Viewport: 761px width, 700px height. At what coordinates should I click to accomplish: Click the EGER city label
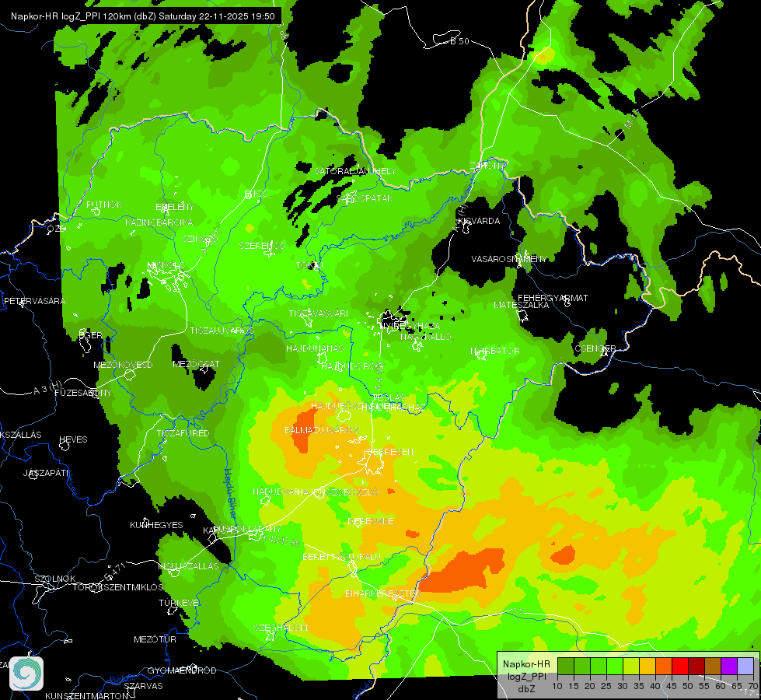[x=91, y=335]
